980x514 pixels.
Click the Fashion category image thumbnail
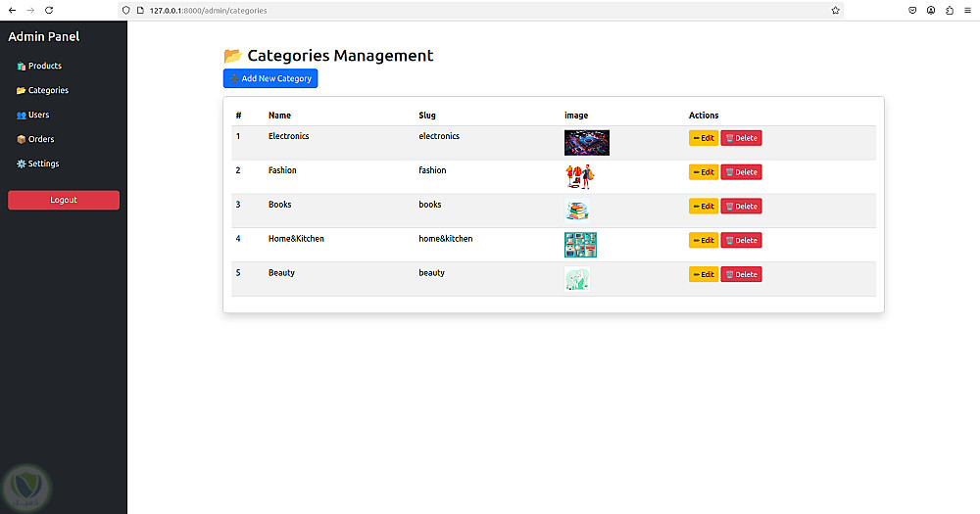pyautogui.click(x=579, y=176)
